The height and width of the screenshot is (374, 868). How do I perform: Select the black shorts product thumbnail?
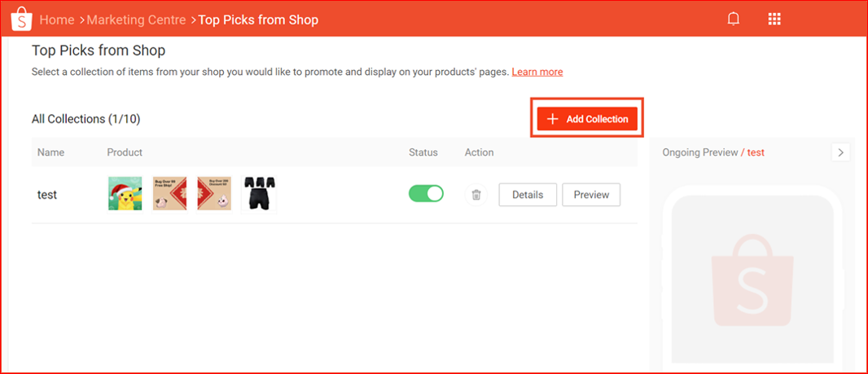coord(259,194)
